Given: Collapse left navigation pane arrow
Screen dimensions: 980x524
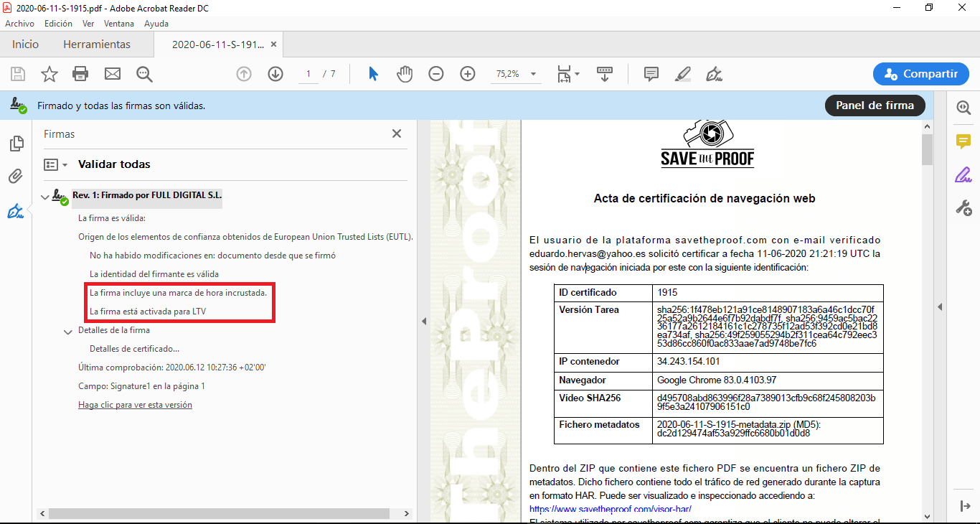Looking at the screenshot, I should pyautogui.click(x=423, y=321).
